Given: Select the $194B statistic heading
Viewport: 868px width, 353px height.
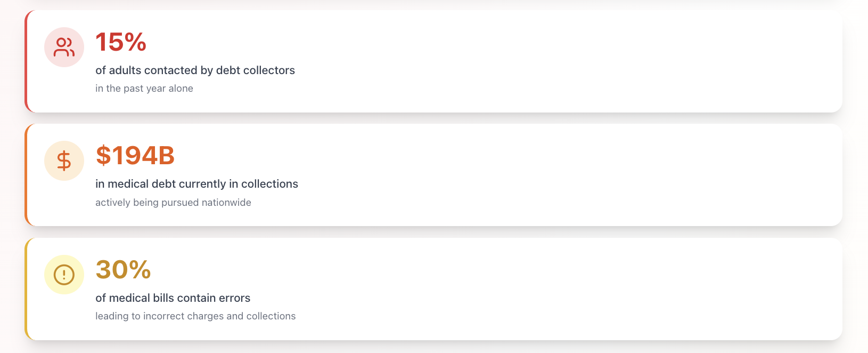Looking at the screenshot, I should click(x=135, y=156).
